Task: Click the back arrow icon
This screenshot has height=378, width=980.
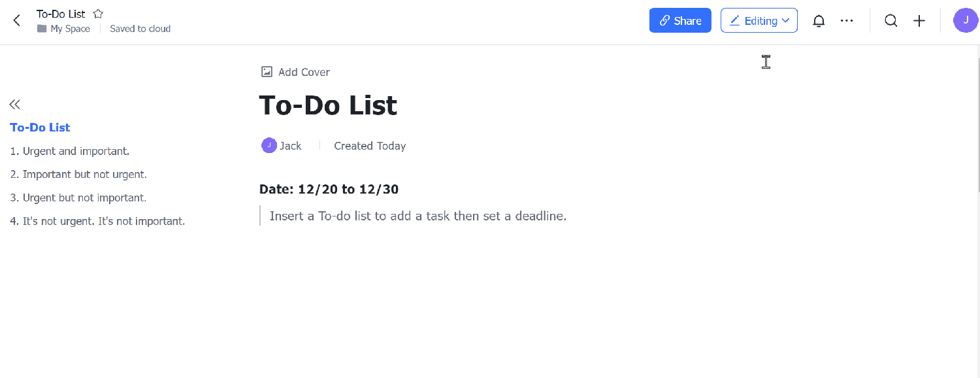Action: coord(17,20)
